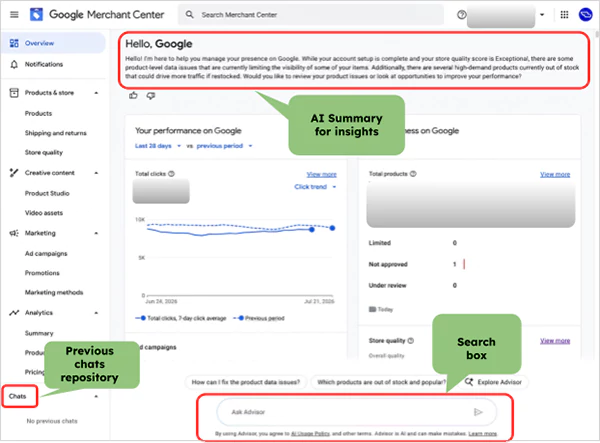This screenshot has height=443, width=600.
Task: Click suggestion 'How can I fix the product data issues?'
Action: 246,382
